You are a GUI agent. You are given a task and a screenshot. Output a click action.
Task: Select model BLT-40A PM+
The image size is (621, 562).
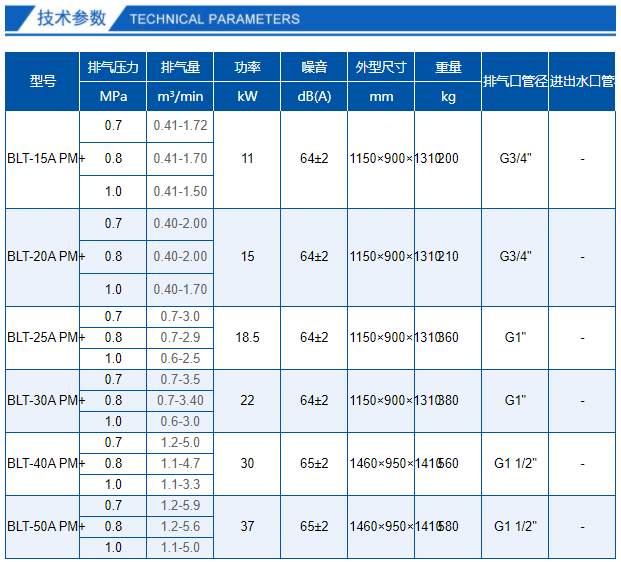pos(46,463)
